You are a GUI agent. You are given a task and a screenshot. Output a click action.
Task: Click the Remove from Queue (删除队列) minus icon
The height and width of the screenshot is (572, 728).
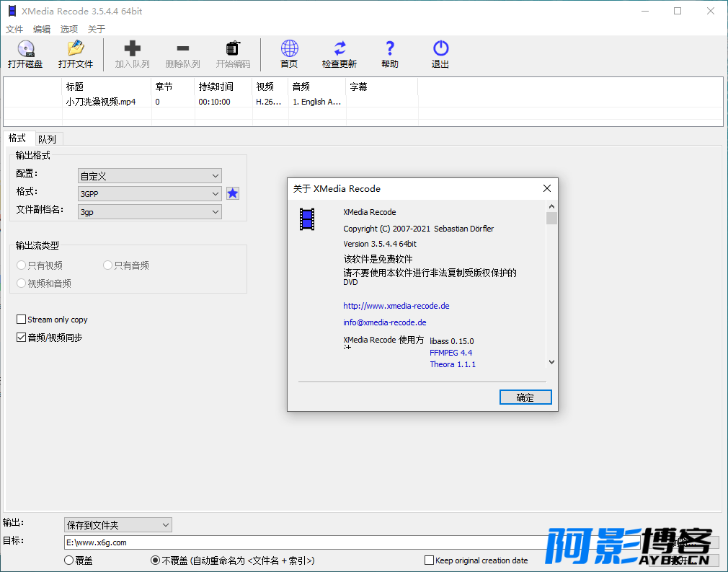183,48
